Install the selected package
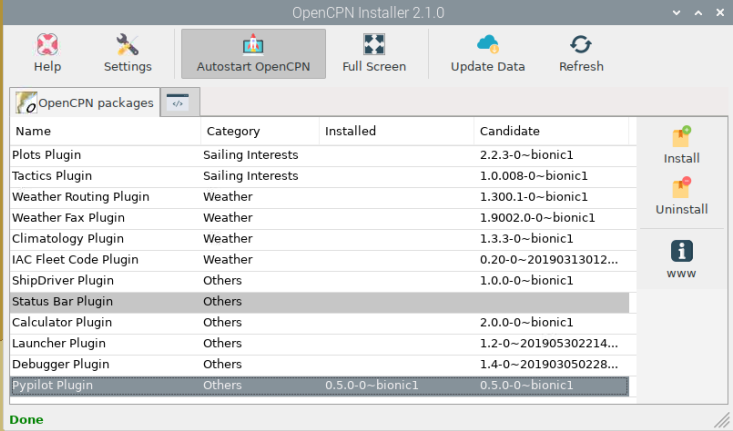 682,145
